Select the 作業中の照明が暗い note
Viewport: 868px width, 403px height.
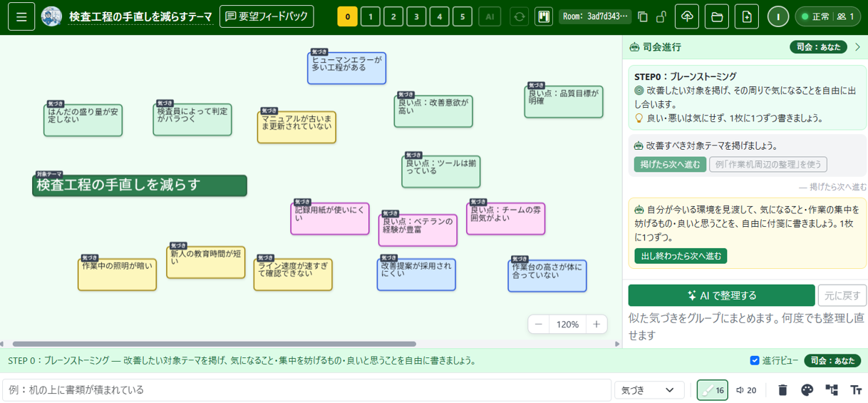coord(117,275)
